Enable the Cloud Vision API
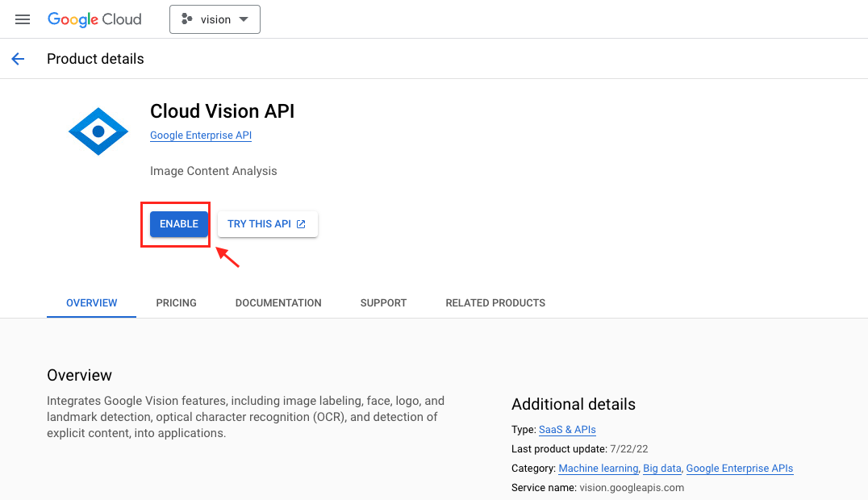868x500 pixels. 179,223
